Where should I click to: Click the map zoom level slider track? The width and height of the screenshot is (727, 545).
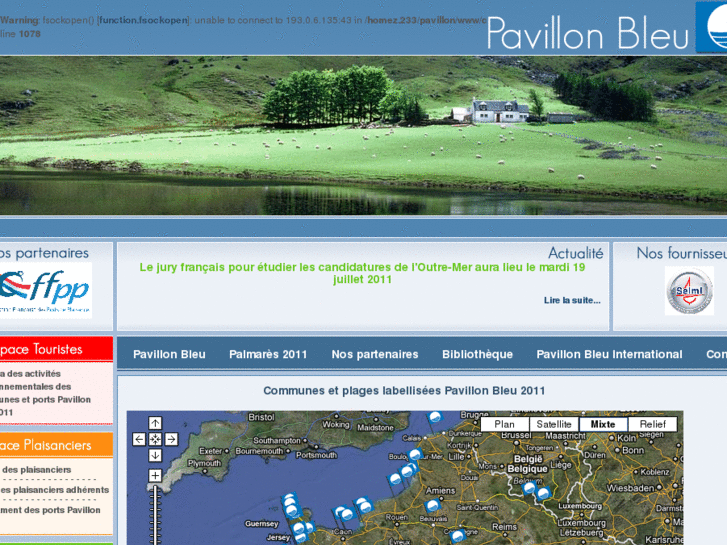[x=155, y=515]
